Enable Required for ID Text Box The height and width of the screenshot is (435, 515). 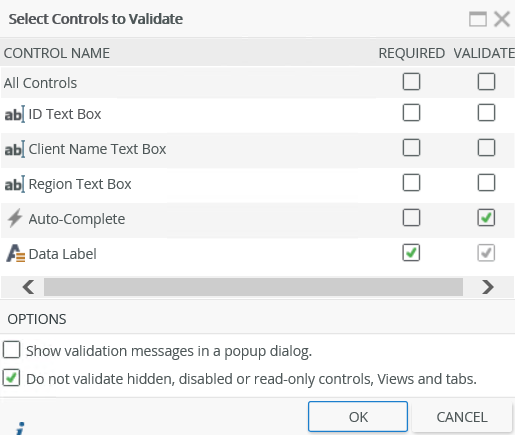click(x=411, y=113)
